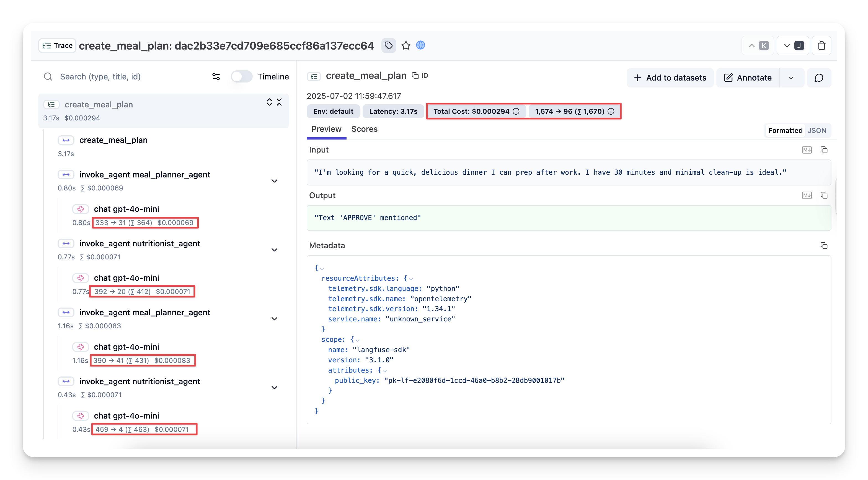Collapse the second nutritionist_agent chevron at 0.43s
The image size is (868, 480).
(274, 388)
